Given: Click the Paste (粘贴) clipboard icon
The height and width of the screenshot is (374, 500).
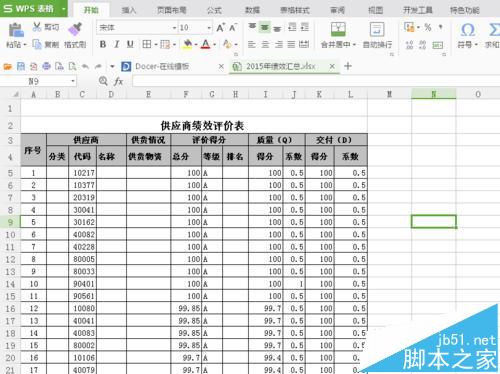Looking at the screenshot, I should pyautogui.click(x=16, y=30).
